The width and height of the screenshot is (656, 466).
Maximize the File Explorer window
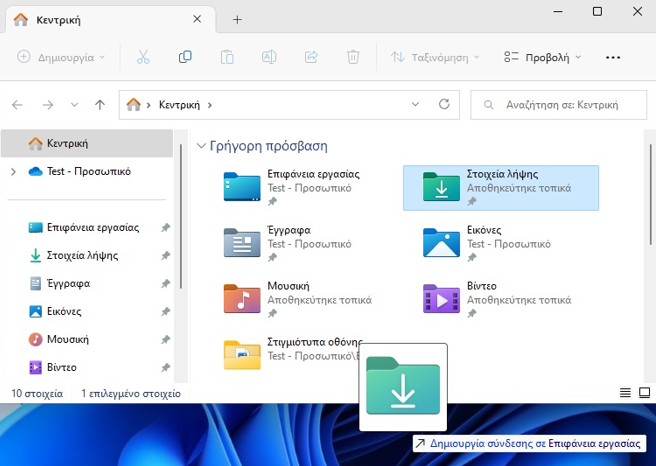click(597, 12)
